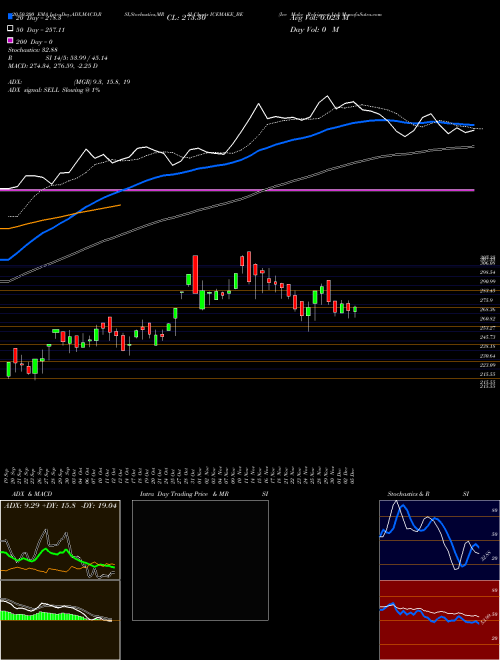
Task: Click the 296.54 price level label
Action: pyautogui.click(x=487, y=272)
